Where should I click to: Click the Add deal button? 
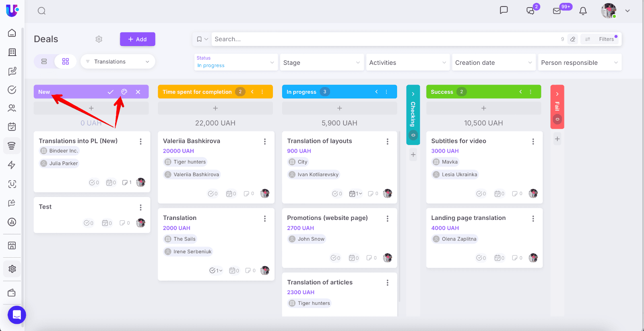(x=137, y=39)
